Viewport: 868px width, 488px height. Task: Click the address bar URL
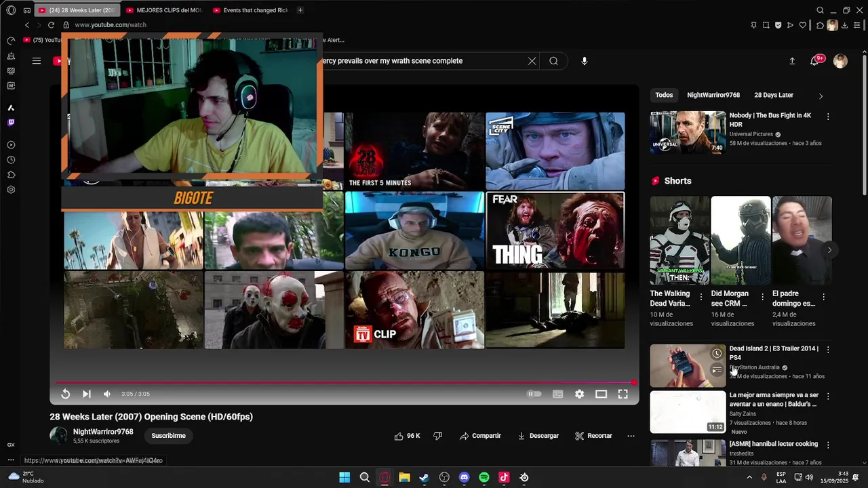point(111,25)
